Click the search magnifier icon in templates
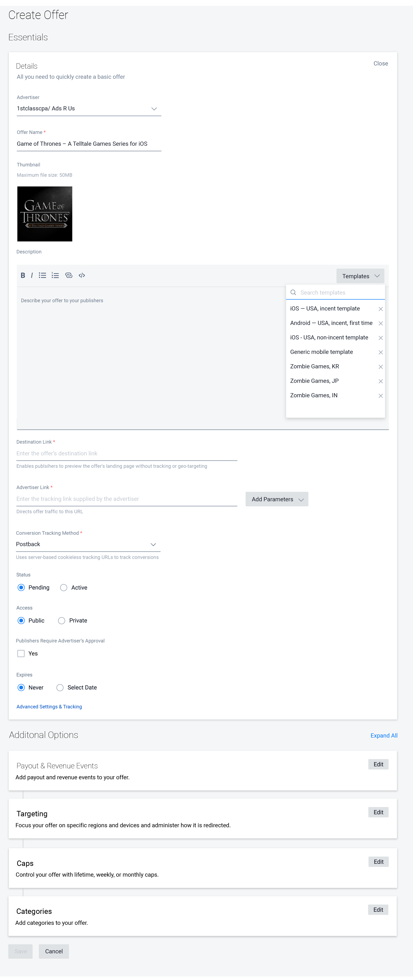The image size is (413, 980). pyautogui.click(x=293, y=292)
